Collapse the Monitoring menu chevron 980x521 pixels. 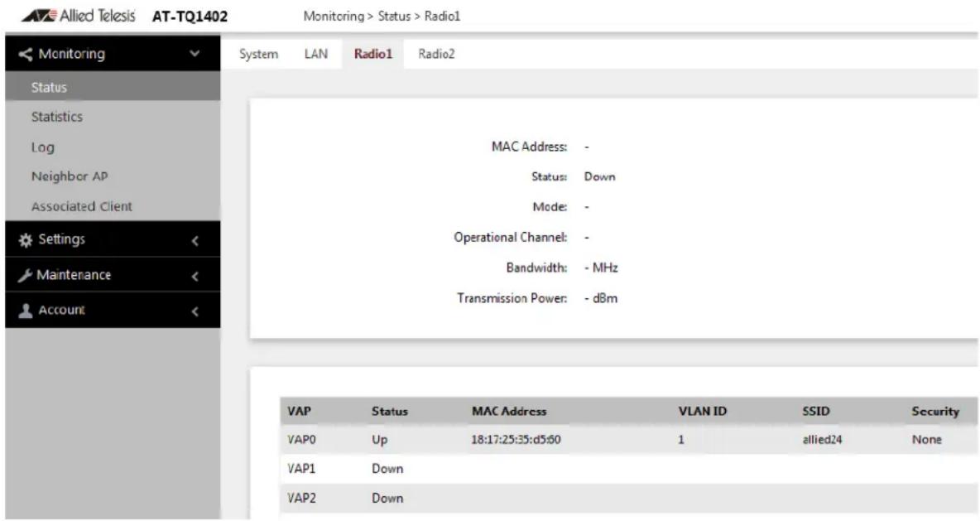pyautogui.click(x=195, y=54)
